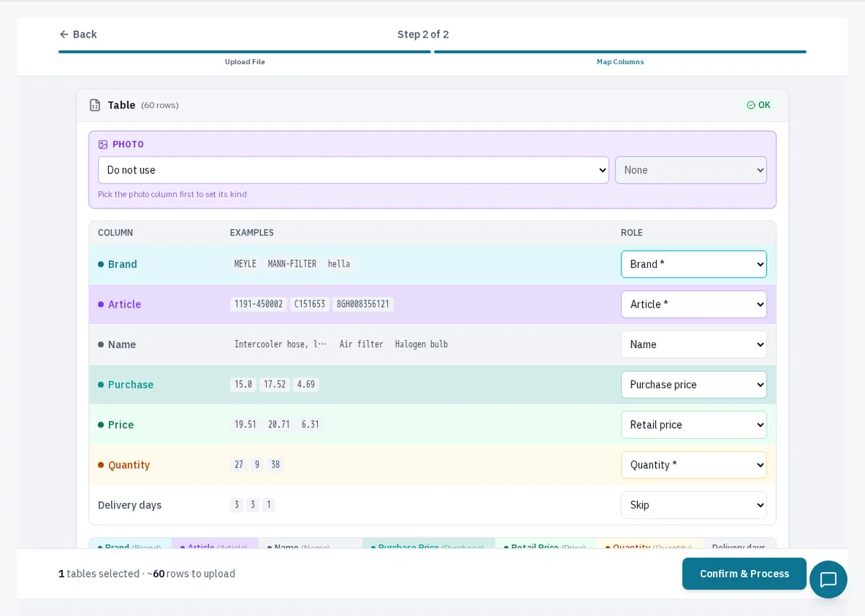The width and height of the screenshot is (865, 616).
Task: Open the Quantity role dropdown
Action: click(693, 465)
